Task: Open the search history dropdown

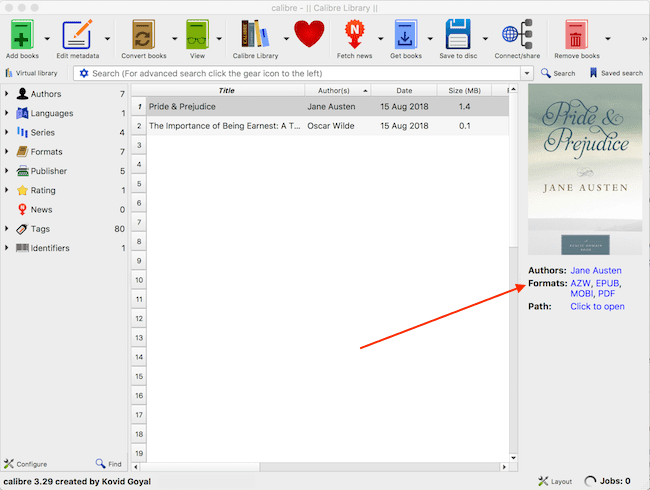Action: pyautogui.click(x=527, y=73)
